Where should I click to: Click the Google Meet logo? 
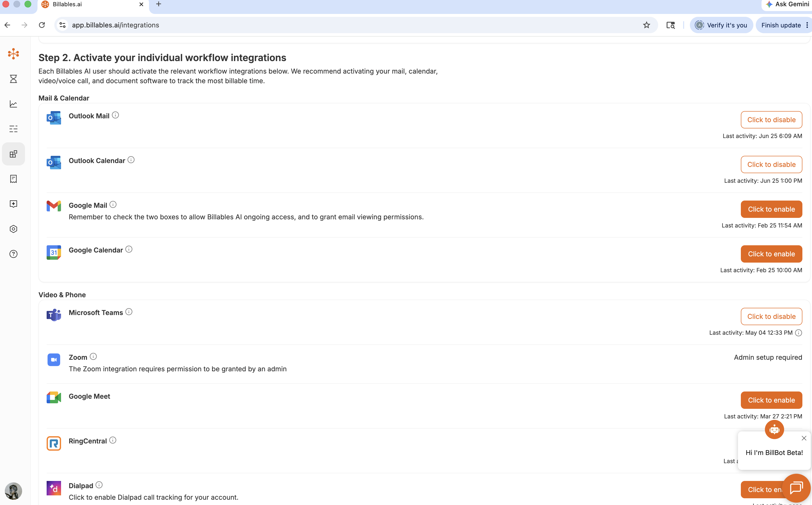pos(54,398)
